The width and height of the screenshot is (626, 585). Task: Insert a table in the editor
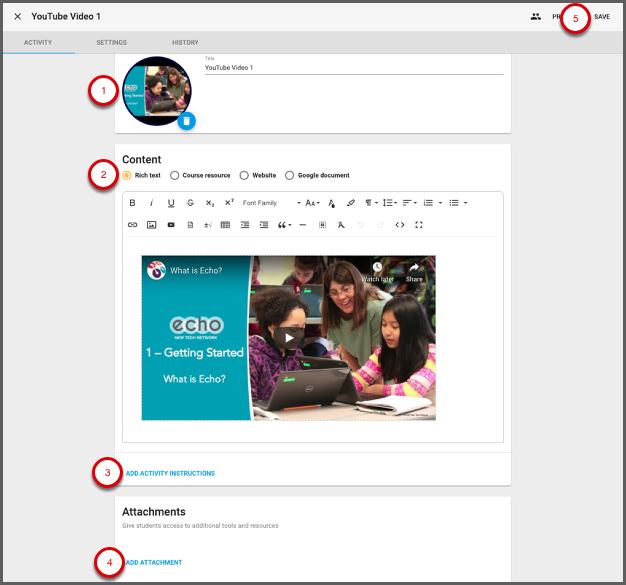tap(225, 225)
